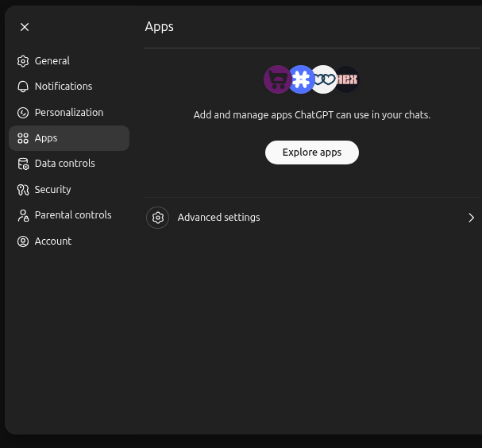Click the purple shopping cart app icon
Screen dimensions: 482x448
click(x=277, y=79)
